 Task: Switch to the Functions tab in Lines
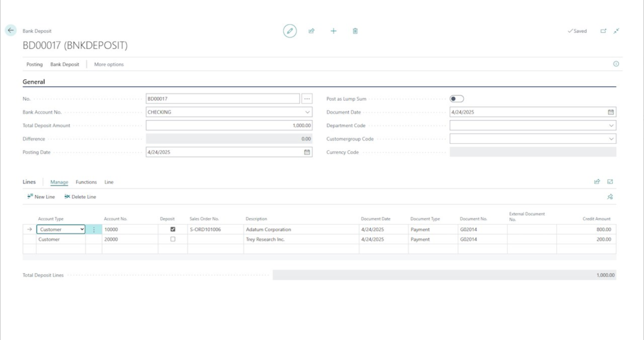point(86,182)
